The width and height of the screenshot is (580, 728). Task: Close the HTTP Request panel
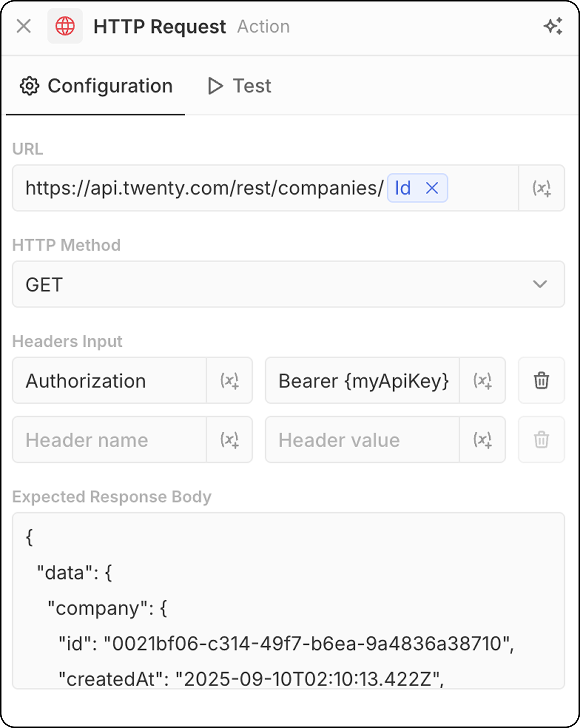tap(24, 26)
